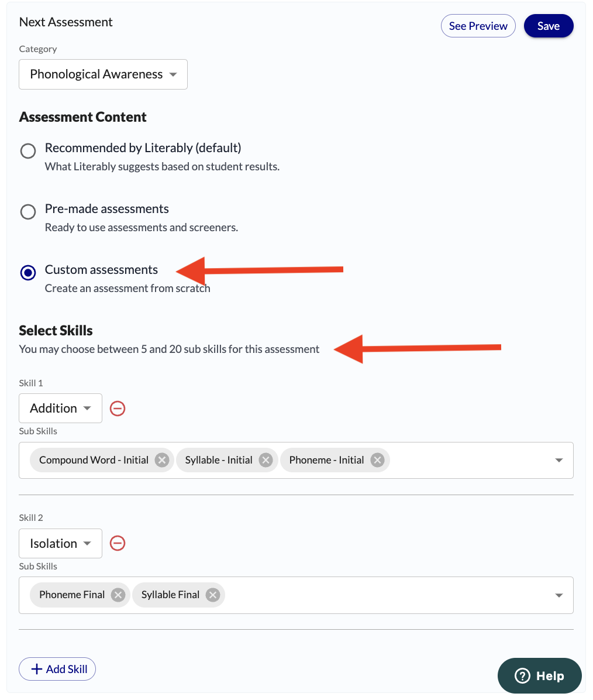Remove Skill 1 with red minus icon

118,409
